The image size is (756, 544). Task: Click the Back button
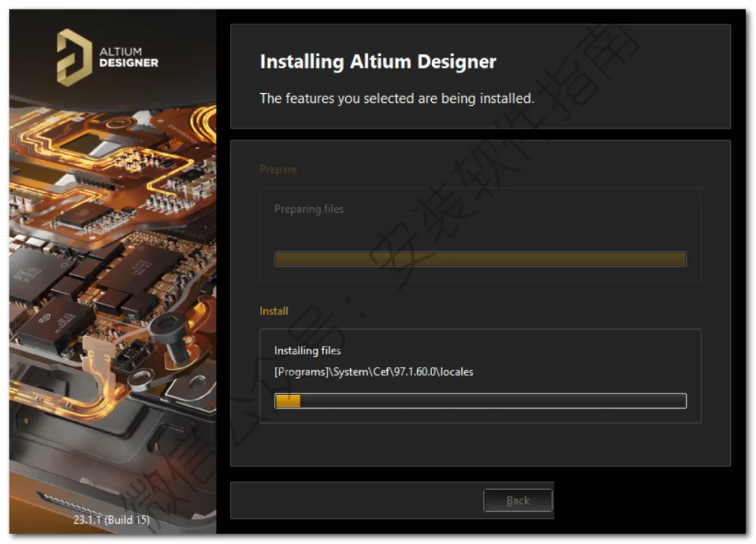coord(517,500)
